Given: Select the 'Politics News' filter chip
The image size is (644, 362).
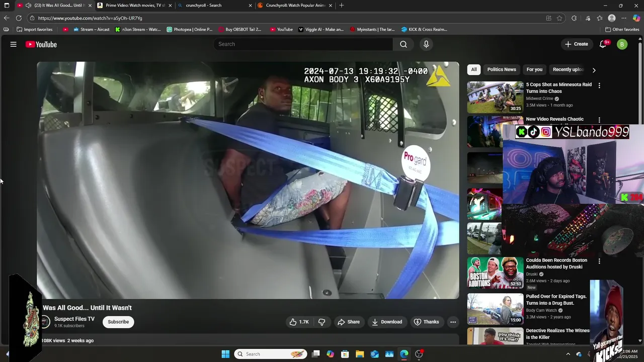Looking at the screenshot, I should point(502,69).
